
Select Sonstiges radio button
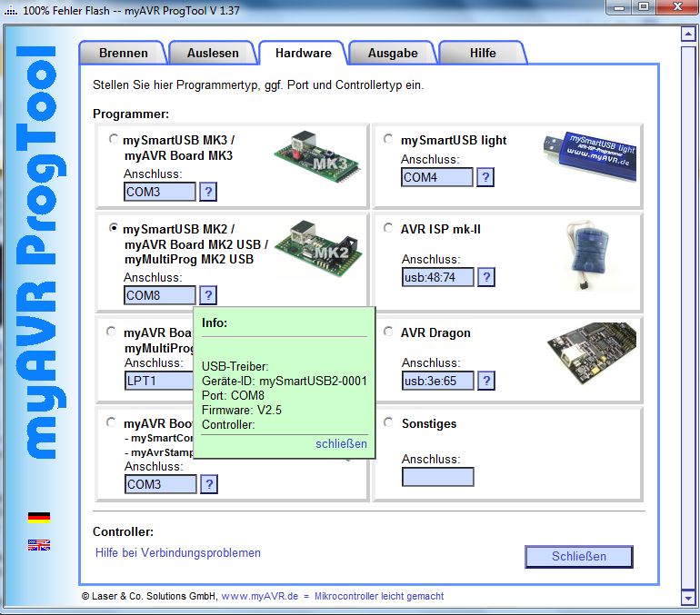pyautogui.click(x=388, y=422)
